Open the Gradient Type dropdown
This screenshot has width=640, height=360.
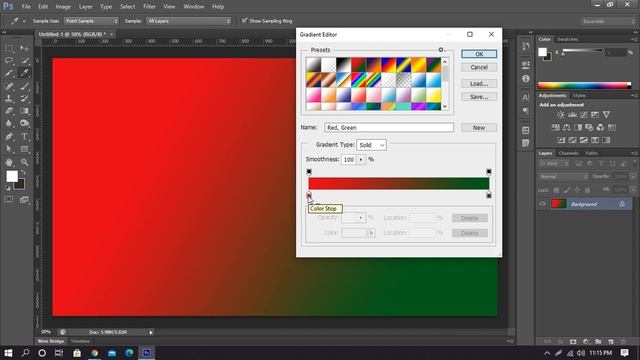click(x=371, y=145)
